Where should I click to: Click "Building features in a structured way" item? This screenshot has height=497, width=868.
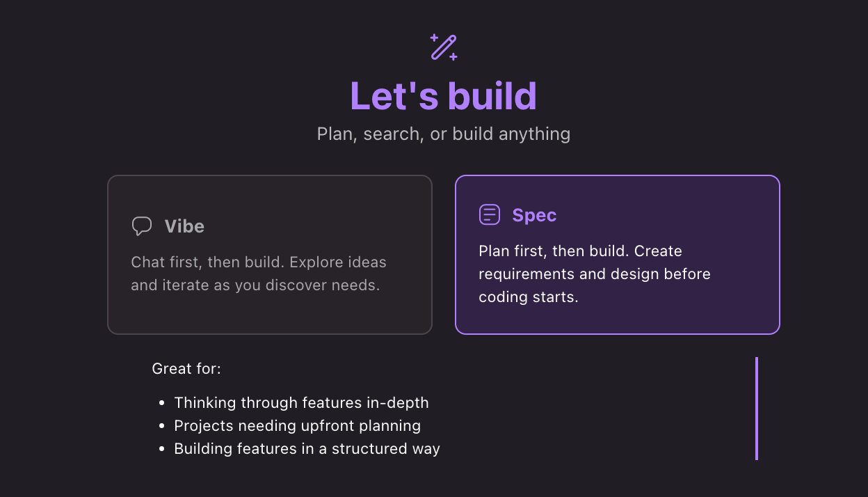tap(307, 448)
